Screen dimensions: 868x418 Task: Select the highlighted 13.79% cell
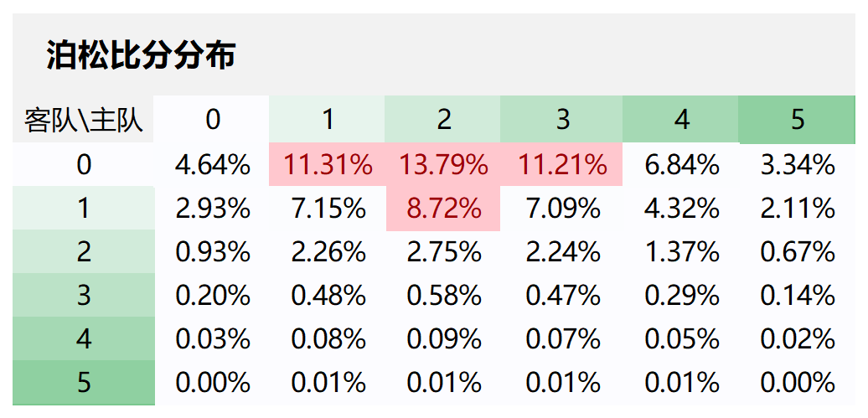(x=443, y=165)
